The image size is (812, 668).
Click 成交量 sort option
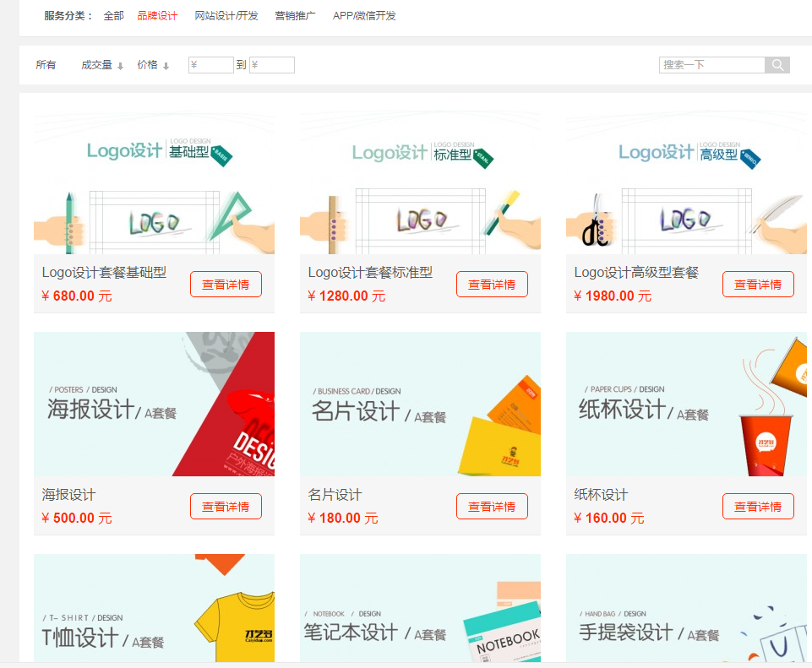(96, 65)
